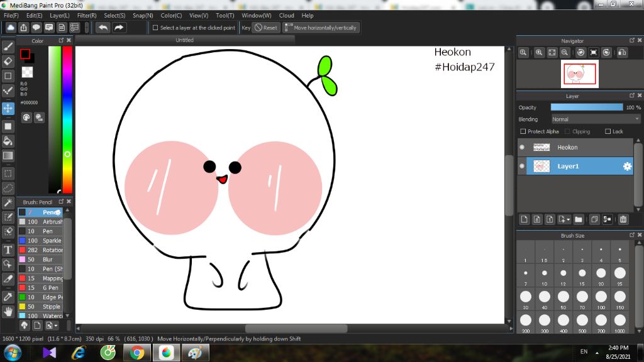Viewport: 644px width, 362px height.
Task: Select the Text tool
Action: coord(8,250)
